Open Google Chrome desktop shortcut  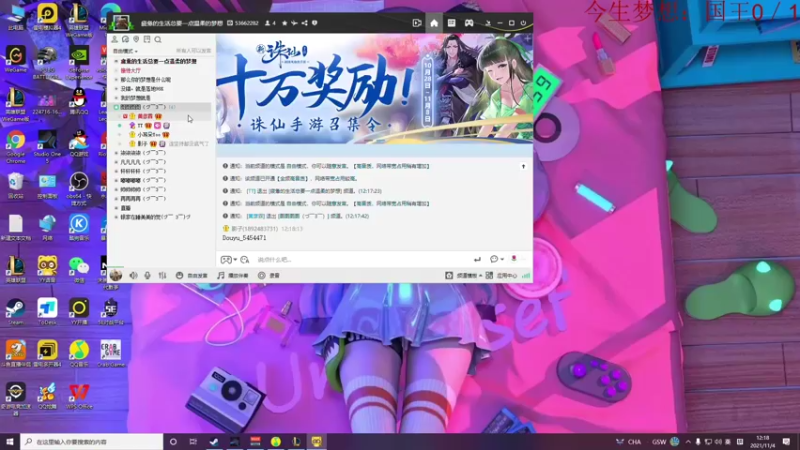click(x=15, y=146)
